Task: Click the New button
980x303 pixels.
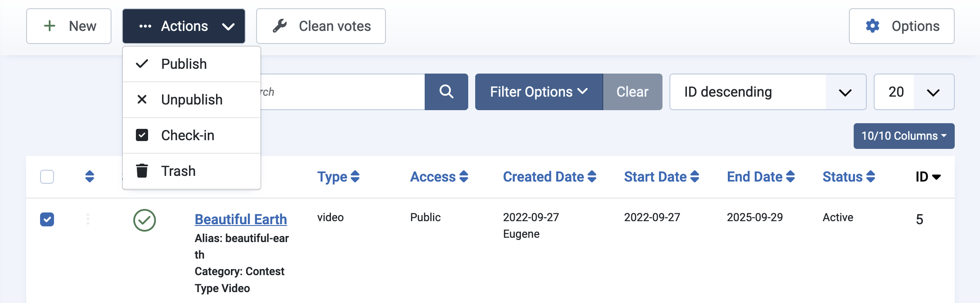Action: [x=69, y=26]
